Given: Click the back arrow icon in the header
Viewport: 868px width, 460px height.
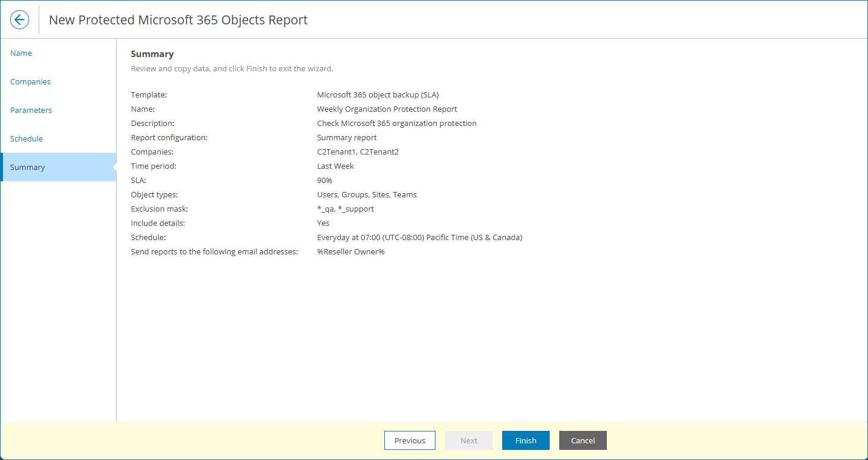Looking at the screenshot, I should (20, 19).
